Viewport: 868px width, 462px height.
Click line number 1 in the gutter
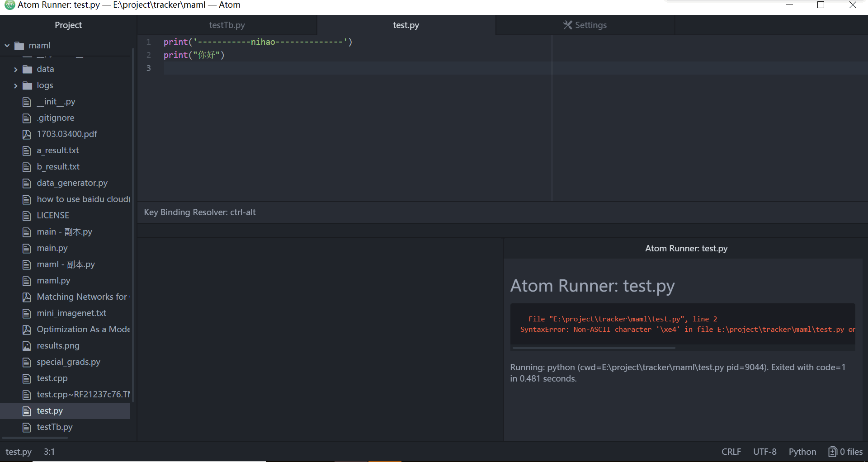tap(148, 42)
